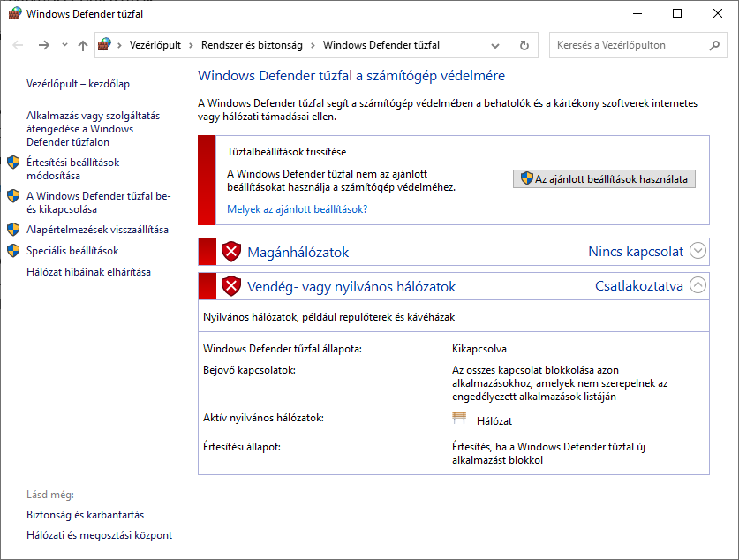
Task: Click shield icon beside Speciális beállítások
Action: [13, 251]
